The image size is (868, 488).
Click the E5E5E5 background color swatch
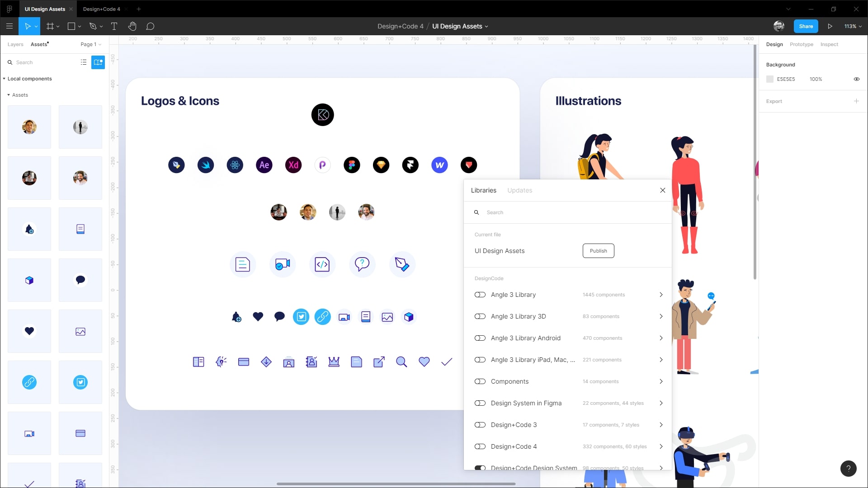pyautogui.click(x=770, y=79)
